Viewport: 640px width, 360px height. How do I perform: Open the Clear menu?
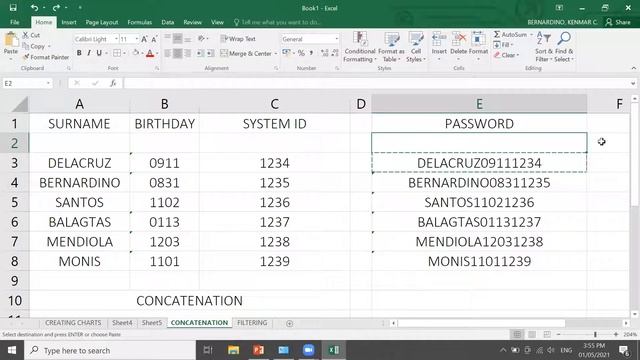[506, 55]
